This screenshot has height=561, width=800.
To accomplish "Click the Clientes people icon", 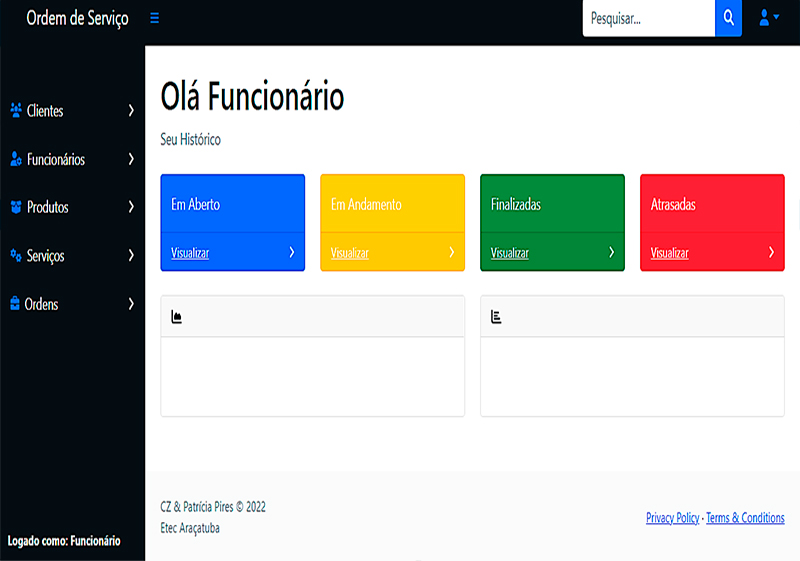I will [16, 111].
